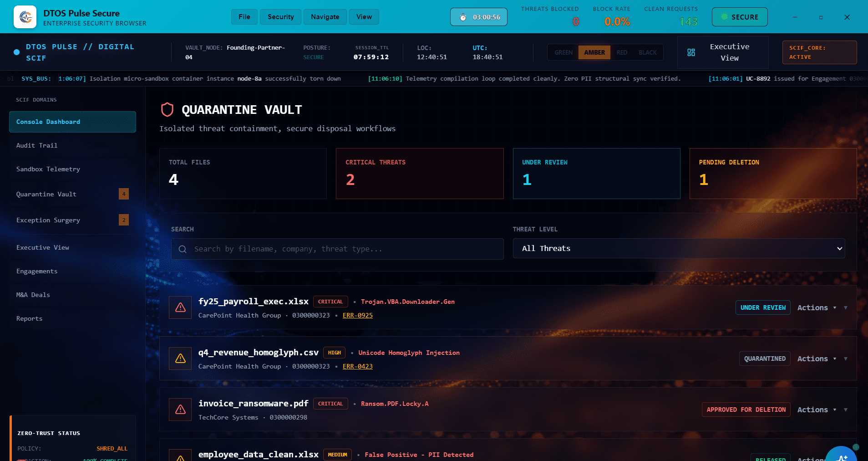Select Console Dashboard in sidebar
The width and height of the screenshot is (868, 461).
point(72,122)
